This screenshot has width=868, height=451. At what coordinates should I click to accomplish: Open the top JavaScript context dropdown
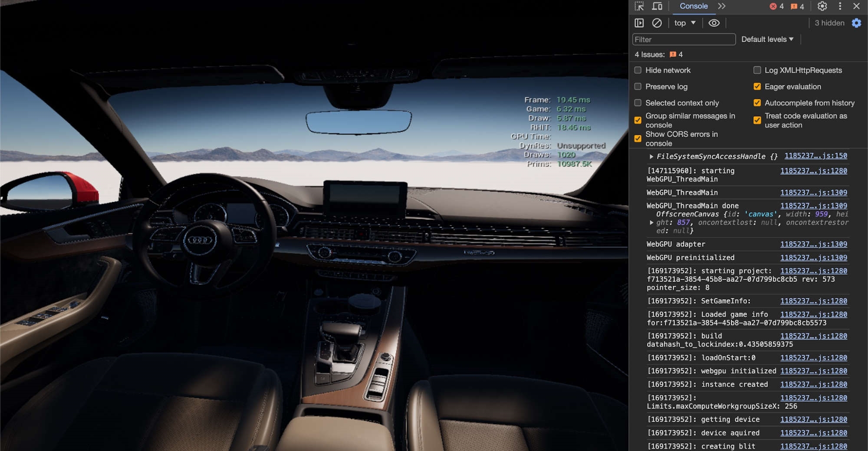tap(685, 23)
